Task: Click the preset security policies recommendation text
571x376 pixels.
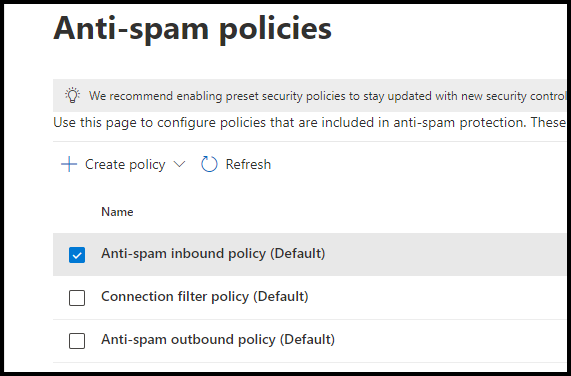Action: (x=327, y=96)
